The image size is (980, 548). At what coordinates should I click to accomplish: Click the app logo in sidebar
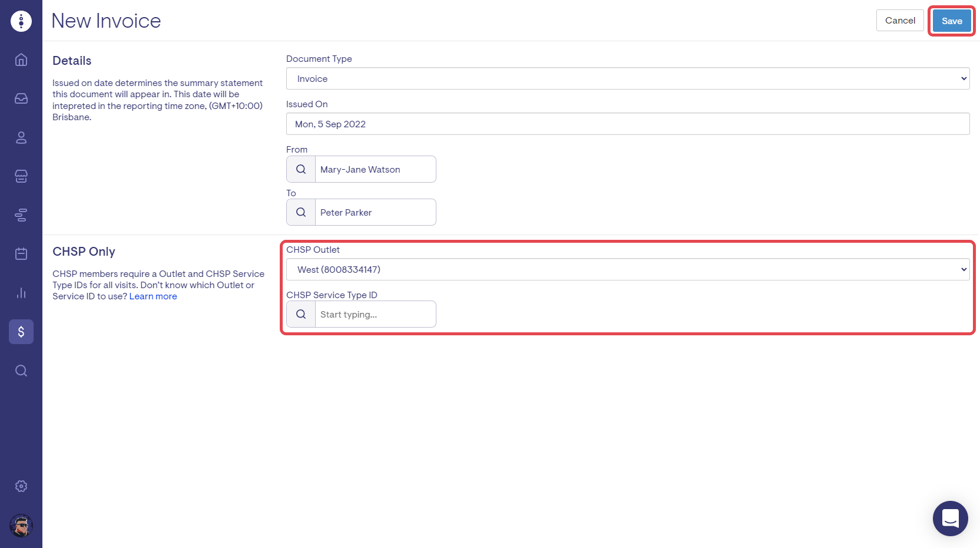pos(21,21)
